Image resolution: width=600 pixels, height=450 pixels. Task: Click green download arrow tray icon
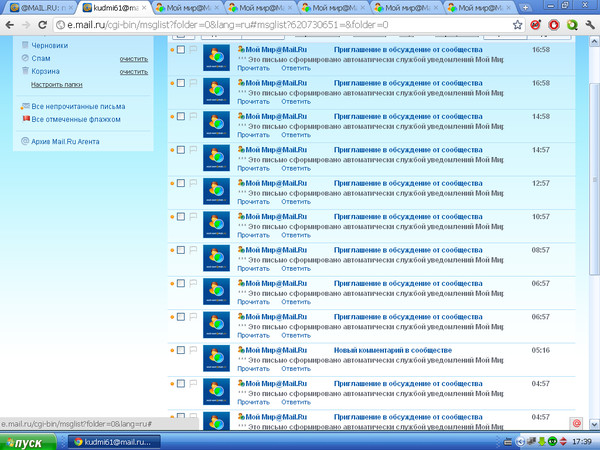tap(541, 442)
